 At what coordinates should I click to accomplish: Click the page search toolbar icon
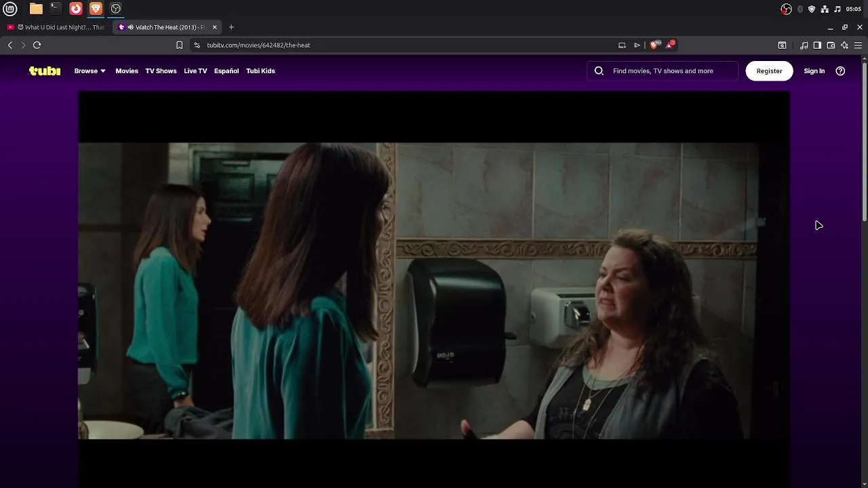(782, 45)
